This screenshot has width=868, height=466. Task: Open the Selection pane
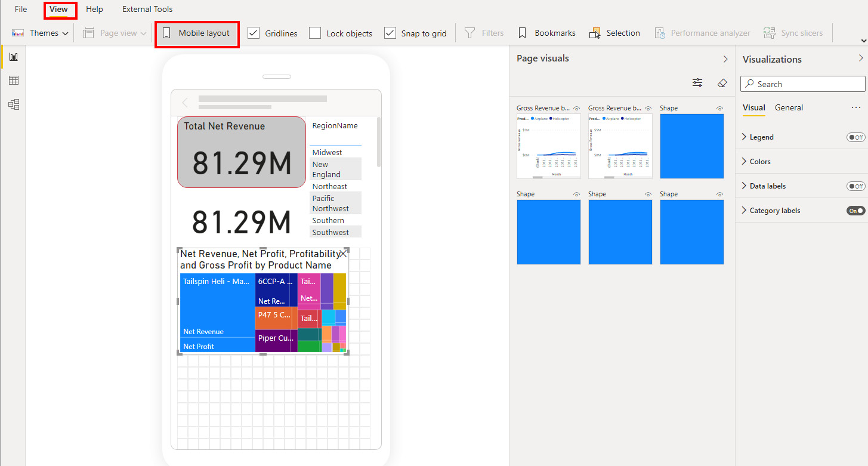point(614,33)
